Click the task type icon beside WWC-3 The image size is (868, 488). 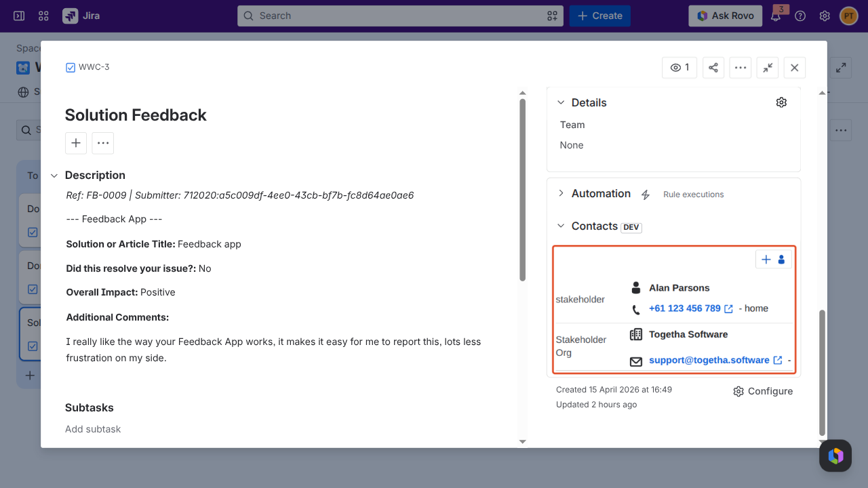[x=71, y=67]
